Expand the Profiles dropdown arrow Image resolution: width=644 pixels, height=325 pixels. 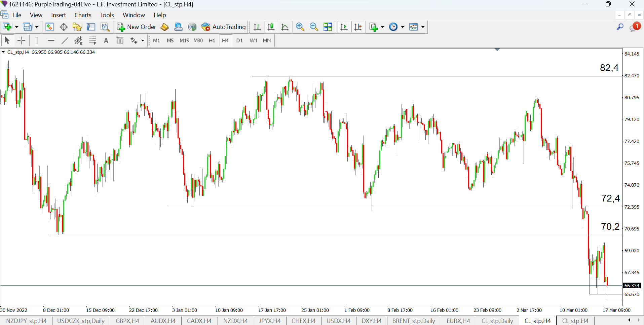pos(37,27)
